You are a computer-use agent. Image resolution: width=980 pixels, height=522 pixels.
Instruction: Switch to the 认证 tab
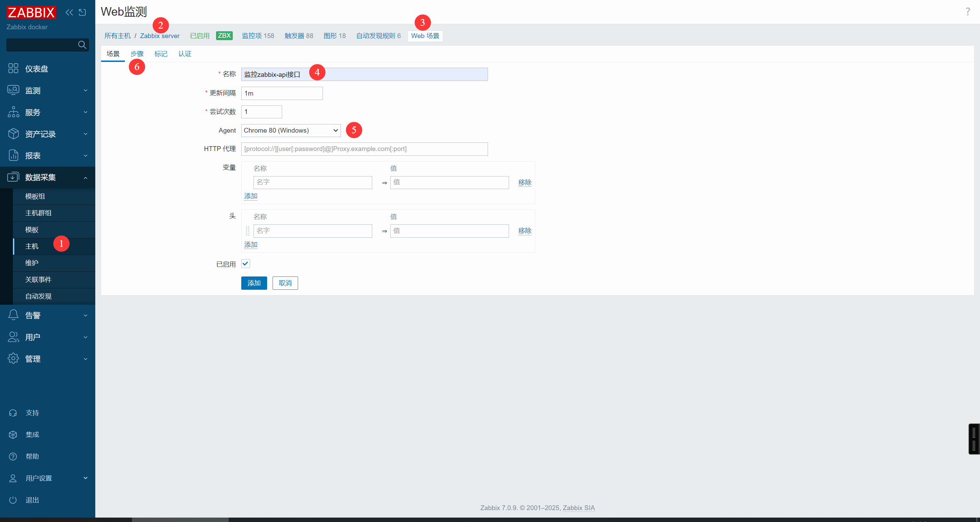coord(185,54)
